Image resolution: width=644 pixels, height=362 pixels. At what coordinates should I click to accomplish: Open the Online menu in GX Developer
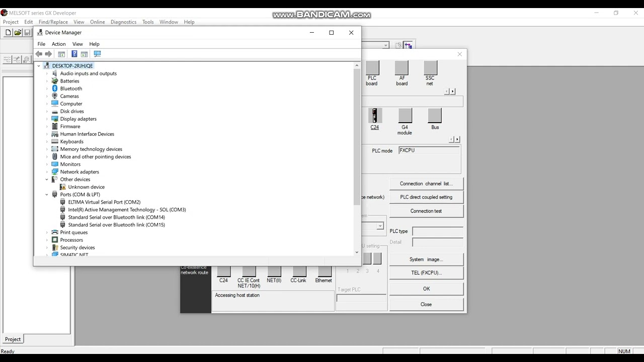coord(98,22)
